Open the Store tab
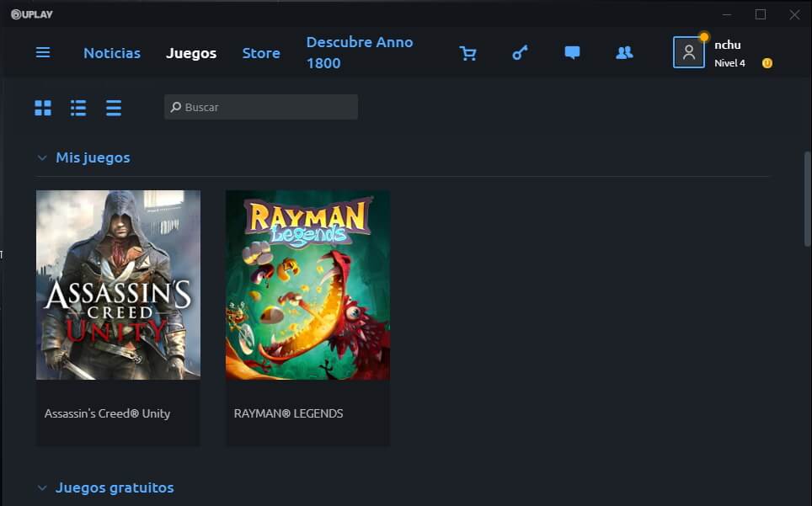Viewport: 812px width, 506px height. pos(261,53)
